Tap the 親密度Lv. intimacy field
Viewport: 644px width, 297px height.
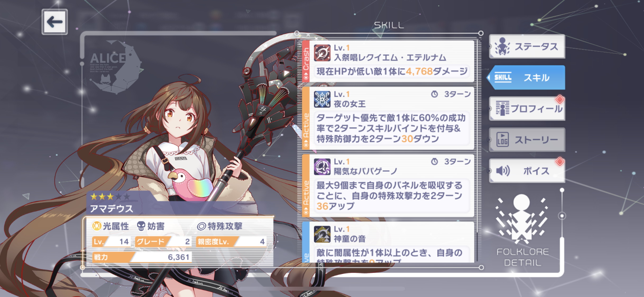click(x=232, y=242)
